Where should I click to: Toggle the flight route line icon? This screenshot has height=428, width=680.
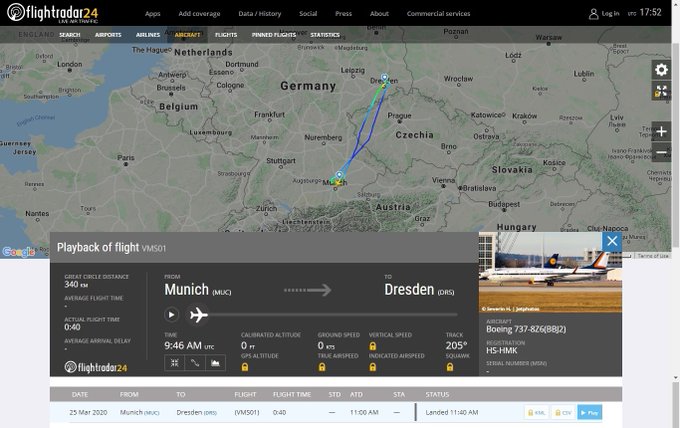[195, 363]
